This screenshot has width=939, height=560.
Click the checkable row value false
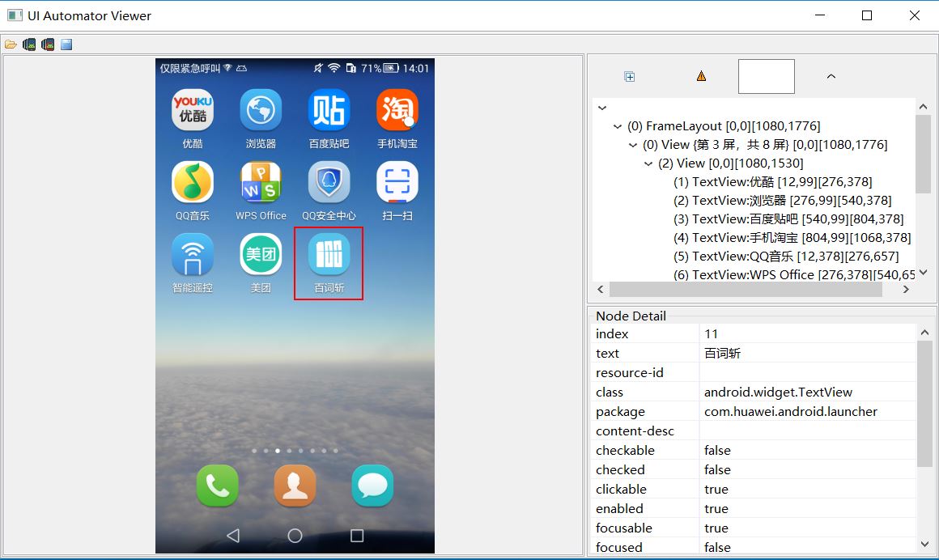[x=717, y=451]
